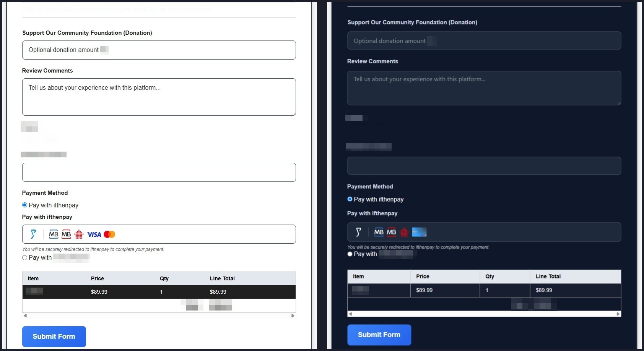Screen dimensions: 644x351
Task: Click the 'Line Total' header in dark table
Action: [x=548, y=276]
